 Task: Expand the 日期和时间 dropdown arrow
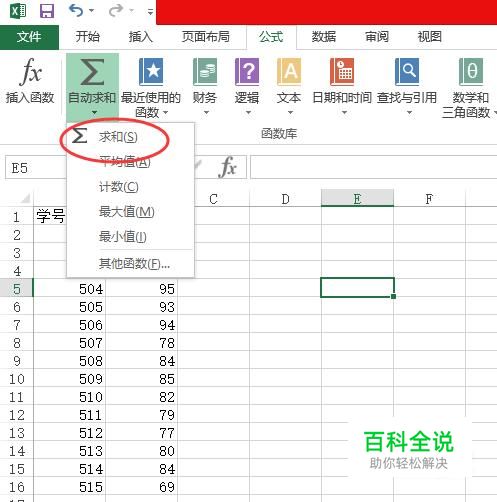coord(344,113)
